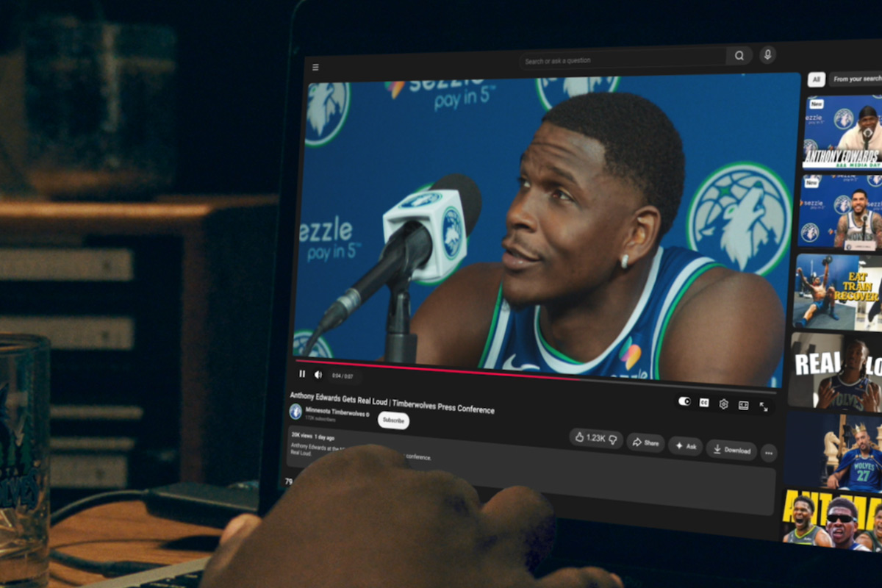Click '20K views 1 day ago' text
The image size is (882, 588).
[315, 435]
